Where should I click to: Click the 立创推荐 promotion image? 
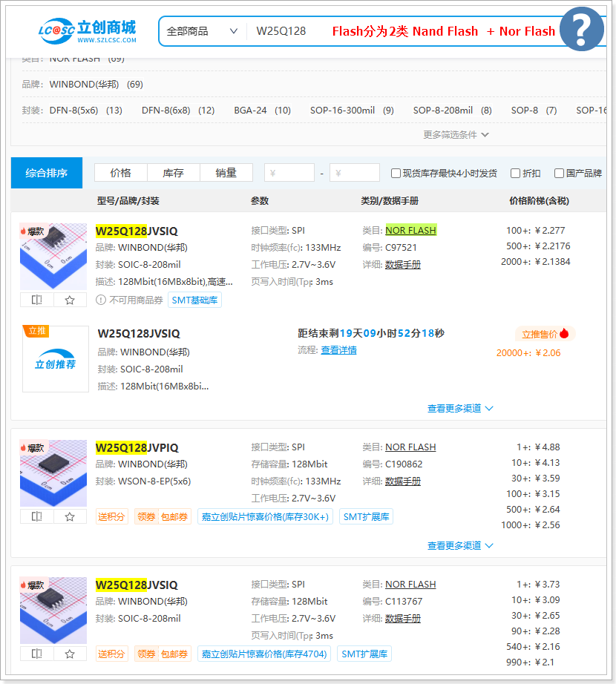pyautogui.click(x=56, y=359)
